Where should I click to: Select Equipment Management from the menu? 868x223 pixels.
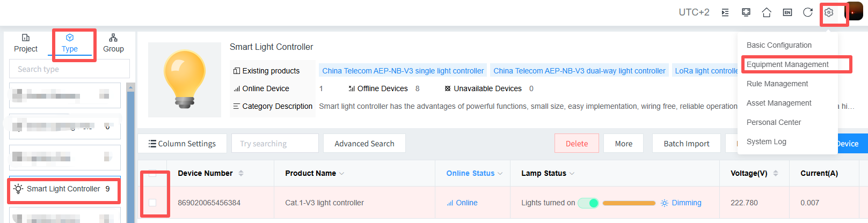coord(787,64)
